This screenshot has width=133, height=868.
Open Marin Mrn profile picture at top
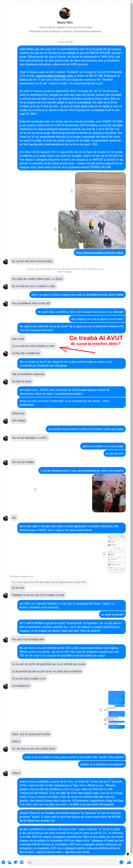65,14
